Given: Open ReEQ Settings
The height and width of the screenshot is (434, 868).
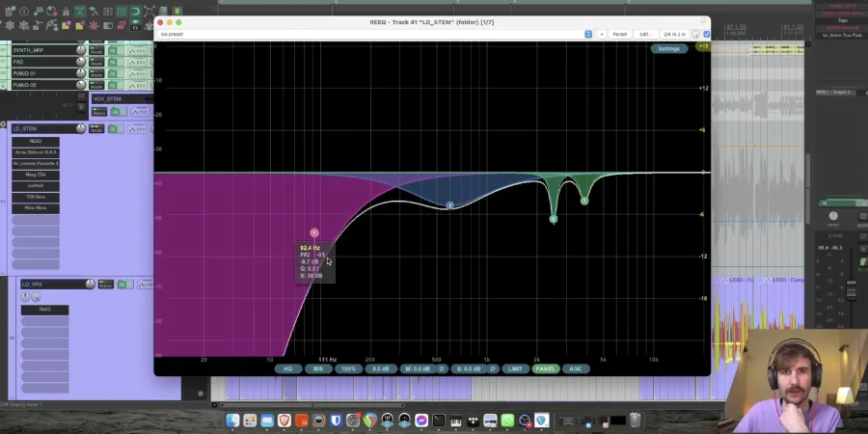Looking at the screenshot, I should (668, 49).
